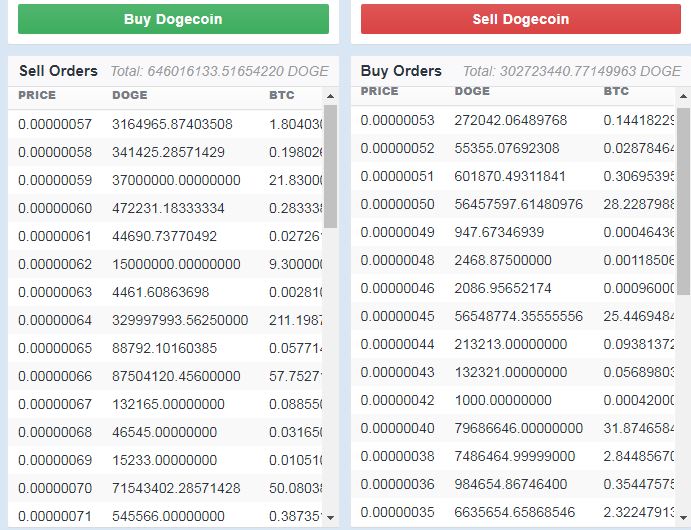Click buy amount 79686646.00000000 DOGE
Image resolution: width=691 pixels, height=530 pixels.
[519, 428]
